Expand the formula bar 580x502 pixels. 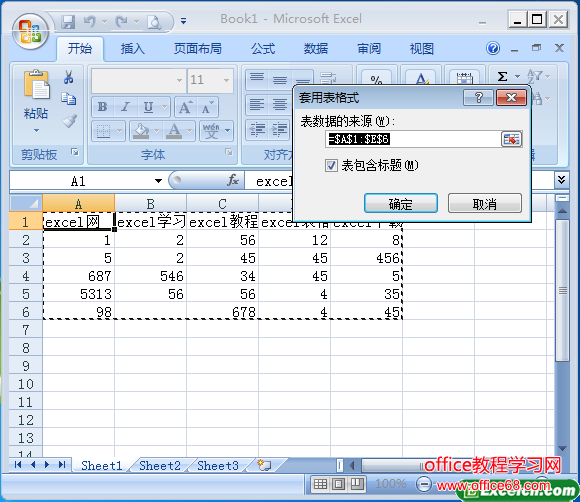[x=562, y=180]
